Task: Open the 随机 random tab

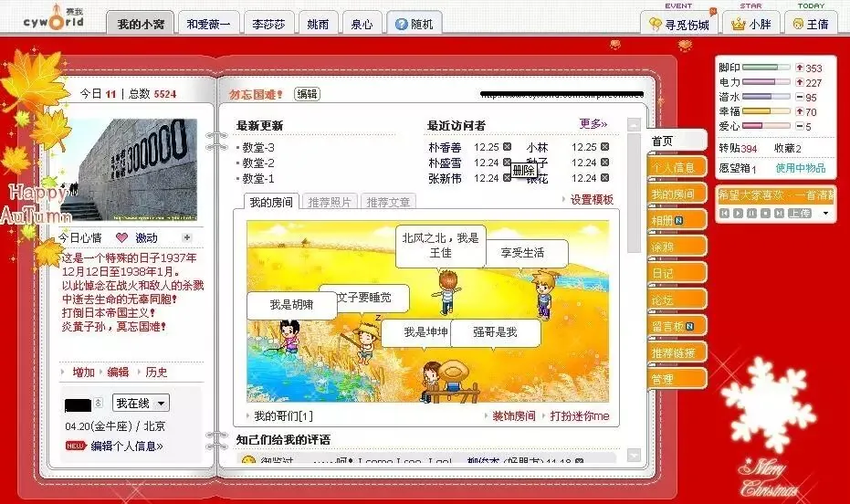Action: pyautogui.click(x=415, y=24)
